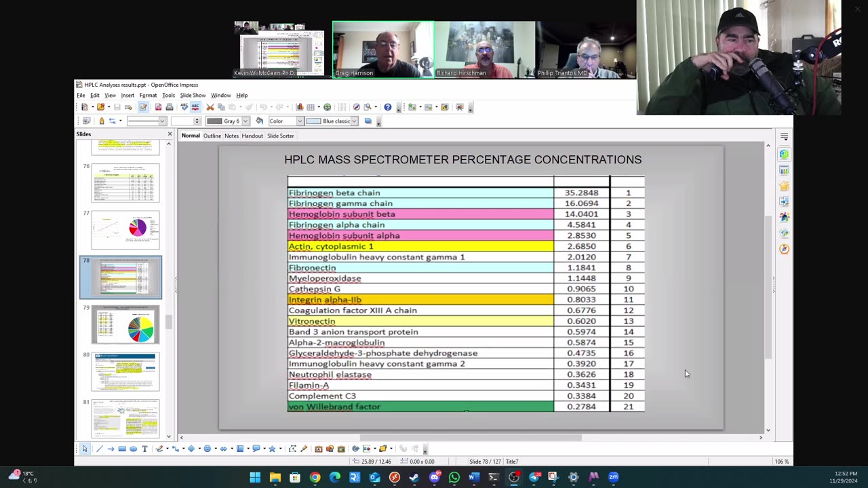Close the Slides panel

[x=170, y=134]
